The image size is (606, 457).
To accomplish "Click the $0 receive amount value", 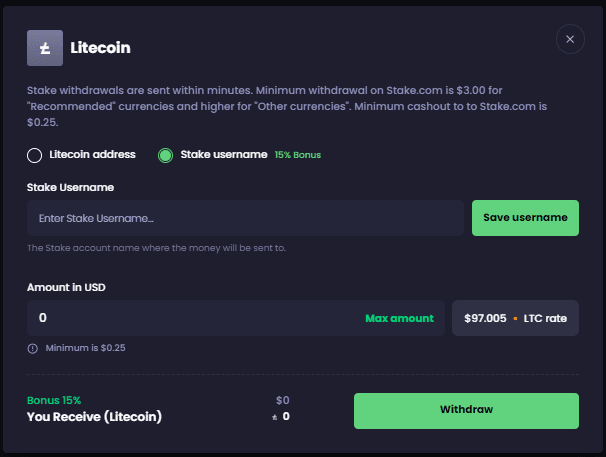I will tap(282, 400).
